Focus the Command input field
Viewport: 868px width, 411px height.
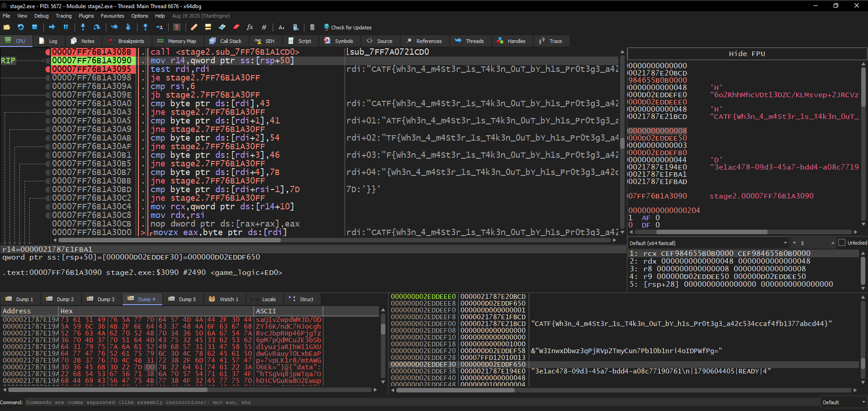pyautogui.click(x=422, y=402)
